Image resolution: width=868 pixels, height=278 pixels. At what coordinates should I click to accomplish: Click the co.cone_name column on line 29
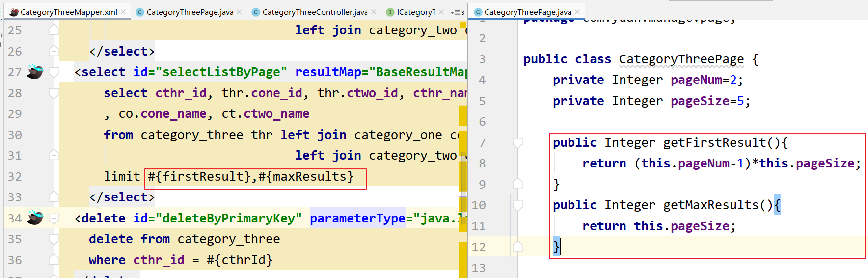tap(163, 114)
